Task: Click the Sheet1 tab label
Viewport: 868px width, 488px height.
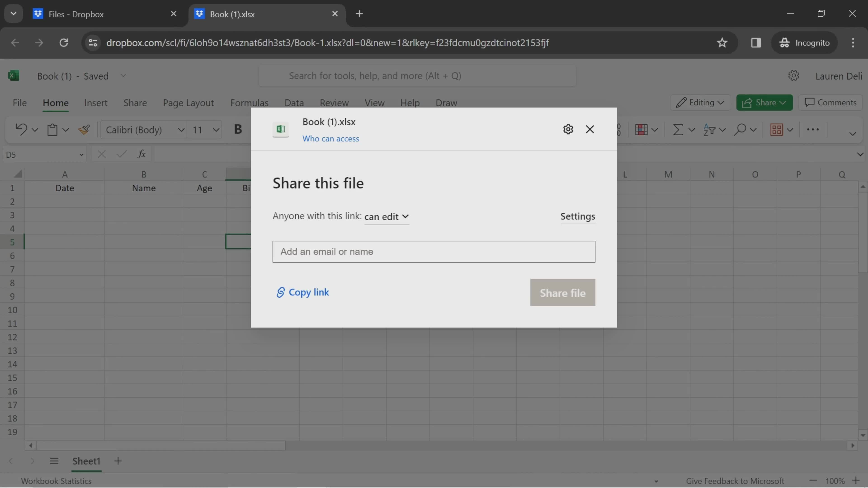Action: pyautogui.click(x=86, y=461)
